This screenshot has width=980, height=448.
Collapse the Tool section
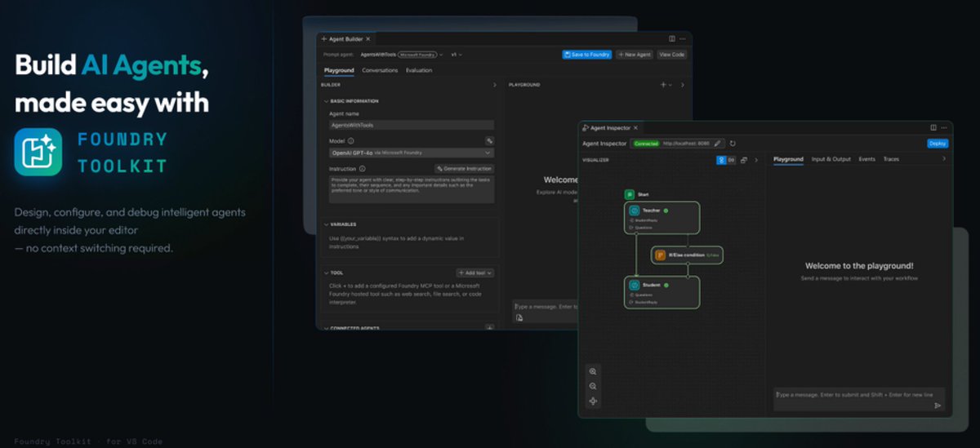327,273
